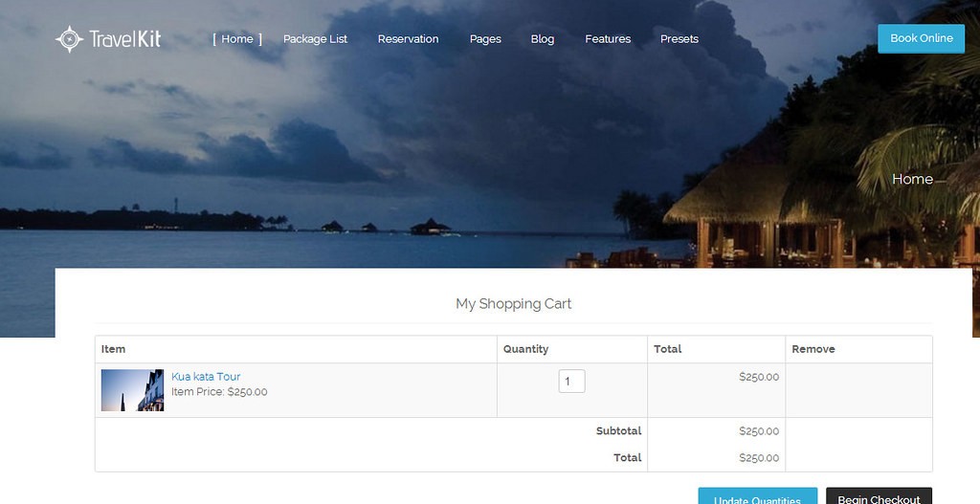Click the quantity input field for Kua kata Tour
The height and width of the screenshot is (504, 980).
[572, 381]
